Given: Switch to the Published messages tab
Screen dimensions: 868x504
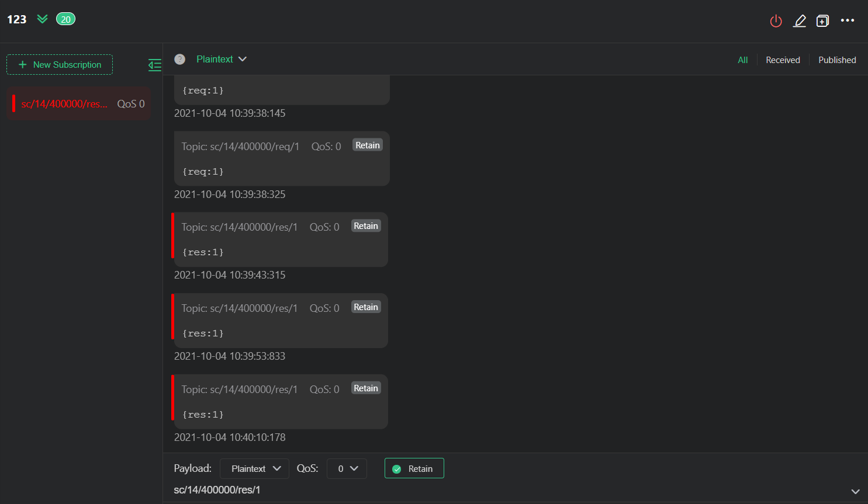Looking at the screenshot, I should [x=837, y=60].
